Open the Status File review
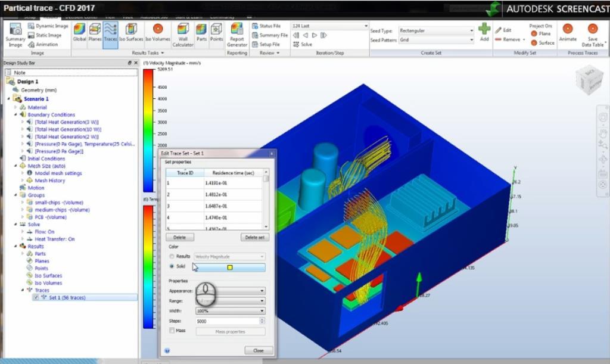The height and width of the screenshot is (364, 610). (266, 26)
